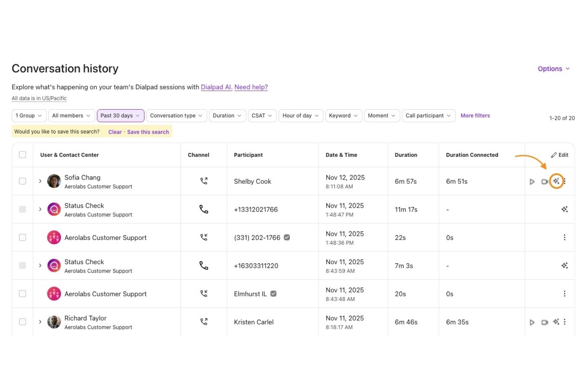Select the Sofia Chang row checkbox
This screenshot has width=588, height=392.
pyautogui.click(x=23, y=181)
